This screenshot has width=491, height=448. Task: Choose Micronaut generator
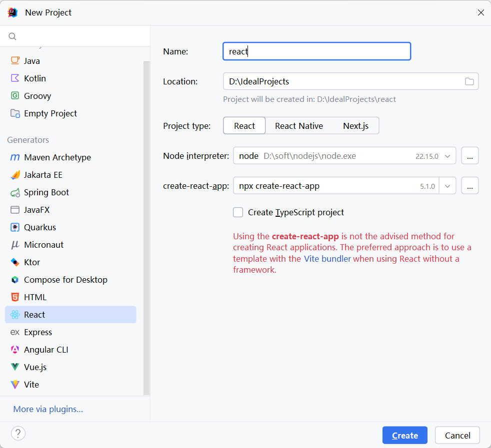(x=71, y=245)
